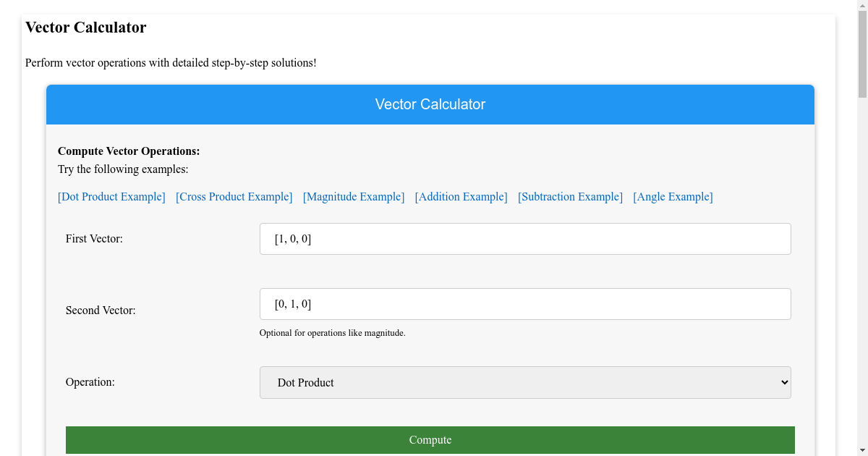Screen dimensions: 868x456
Task: Click the Operation label text
Action: 90,382
